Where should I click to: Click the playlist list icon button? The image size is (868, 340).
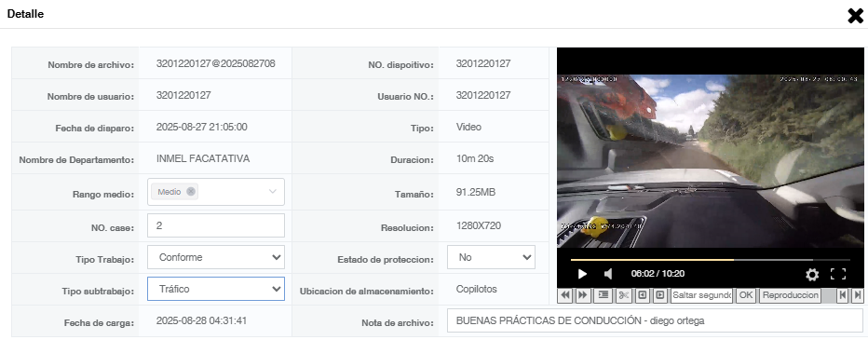pos(603,295)
